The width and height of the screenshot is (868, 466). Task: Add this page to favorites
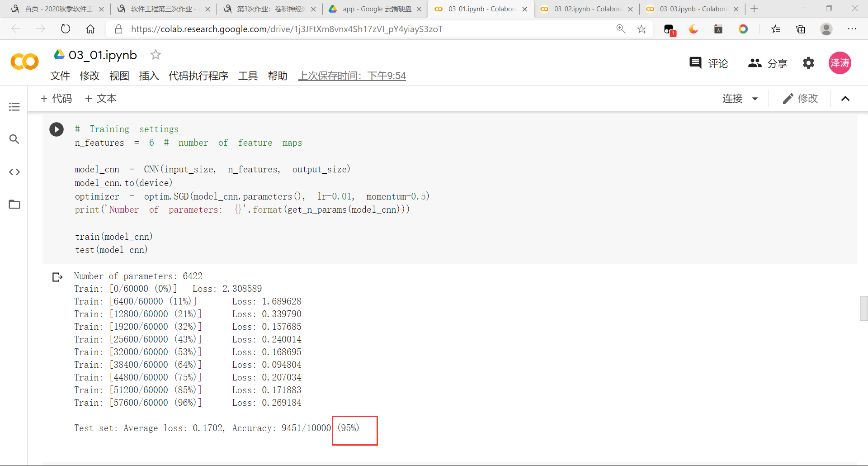(642, 29)
